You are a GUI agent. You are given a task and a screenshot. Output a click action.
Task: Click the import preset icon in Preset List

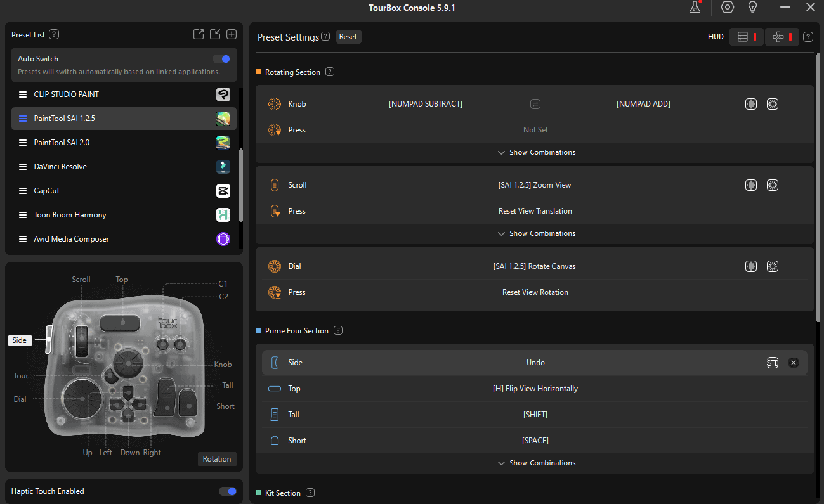(215, 34)
